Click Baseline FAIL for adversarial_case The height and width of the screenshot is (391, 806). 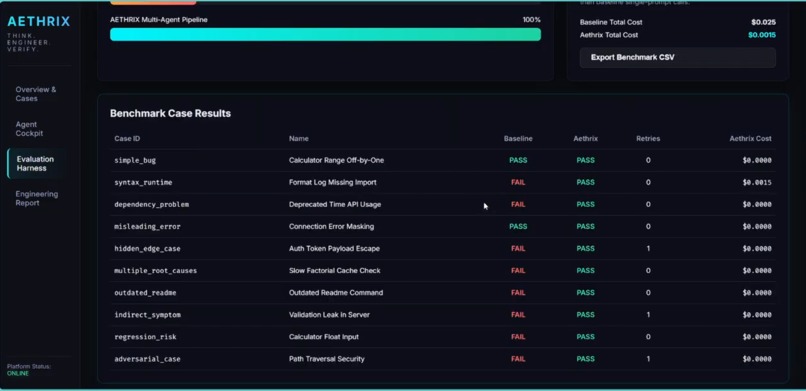(x=518, y=359)
